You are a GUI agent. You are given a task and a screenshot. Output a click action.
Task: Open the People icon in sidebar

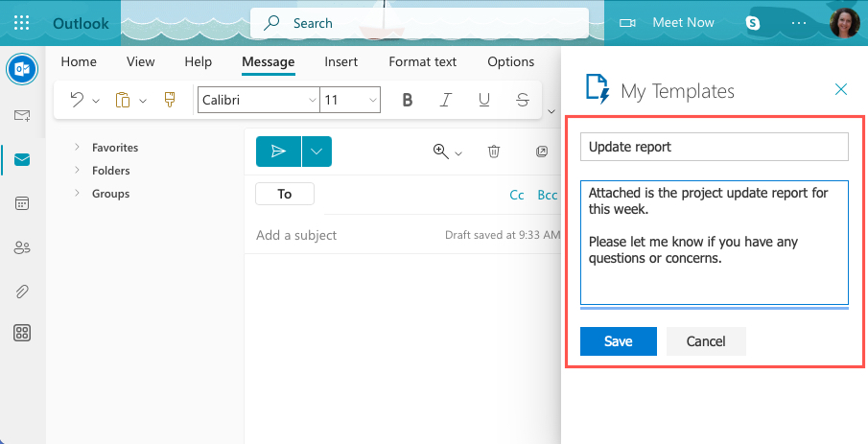[x=21, y=247]
